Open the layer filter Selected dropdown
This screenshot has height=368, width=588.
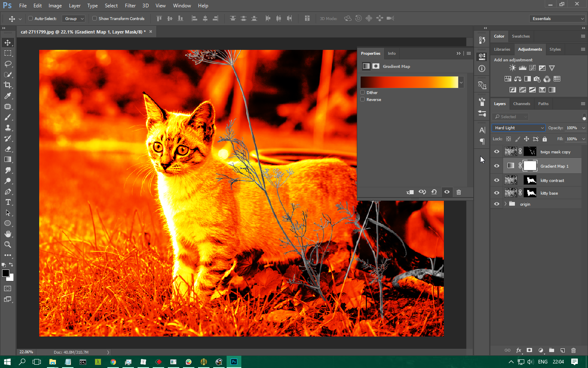pos(511,117)
